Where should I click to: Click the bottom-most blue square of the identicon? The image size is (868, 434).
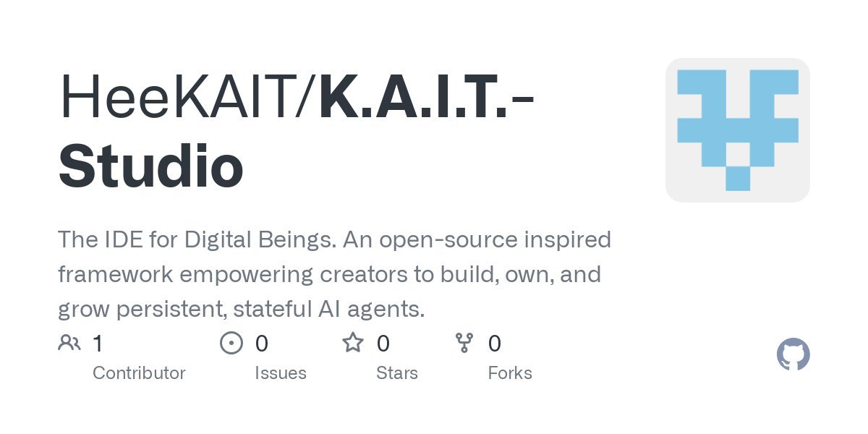pyautogui.click(x=738, y=178)
